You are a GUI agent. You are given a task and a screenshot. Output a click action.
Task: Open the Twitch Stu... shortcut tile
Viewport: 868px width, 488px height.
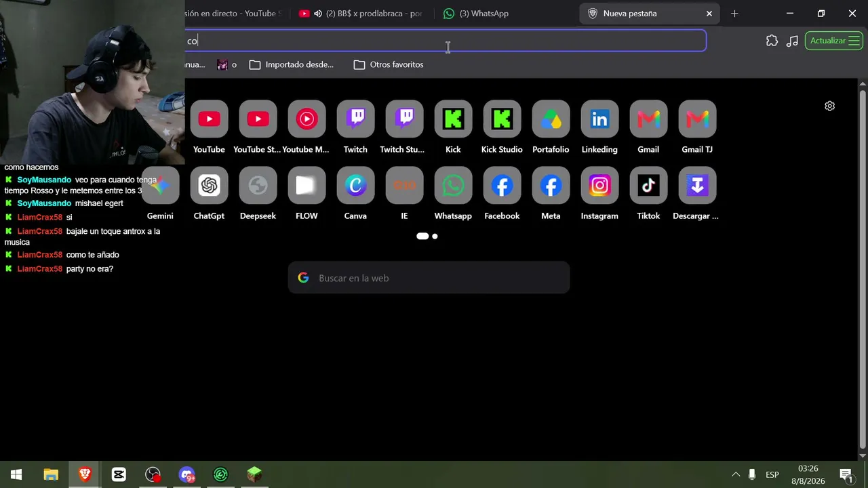pos(404,119)
